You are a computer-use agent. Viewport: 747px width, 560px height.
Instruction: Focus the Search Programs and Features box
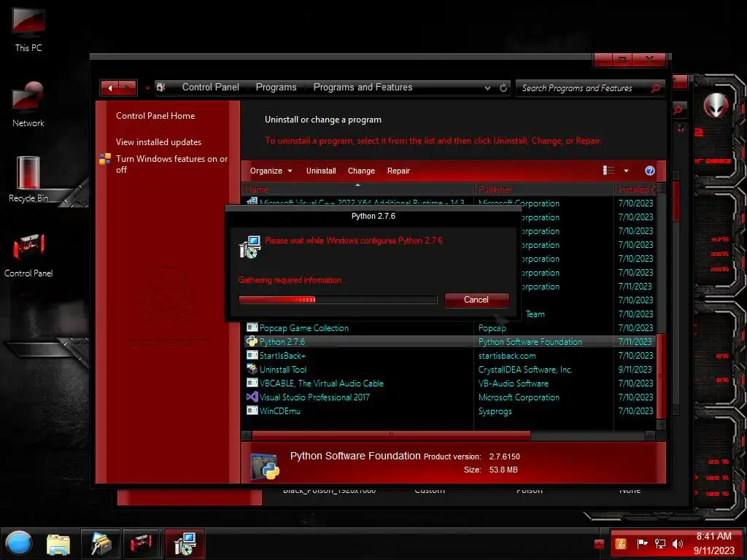pyautogui.click(x=584, y=88)
